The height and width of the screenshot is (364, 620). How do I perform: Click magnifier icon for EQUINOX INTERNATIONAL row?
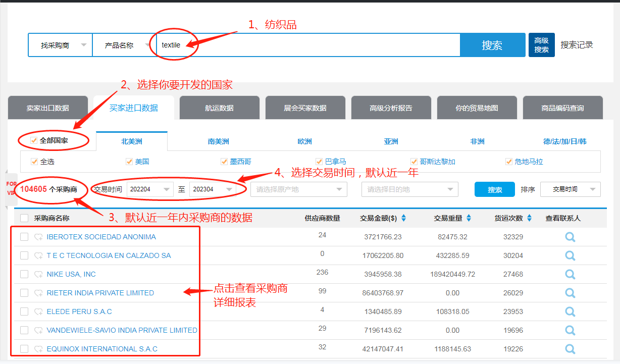tap(570, 349)
